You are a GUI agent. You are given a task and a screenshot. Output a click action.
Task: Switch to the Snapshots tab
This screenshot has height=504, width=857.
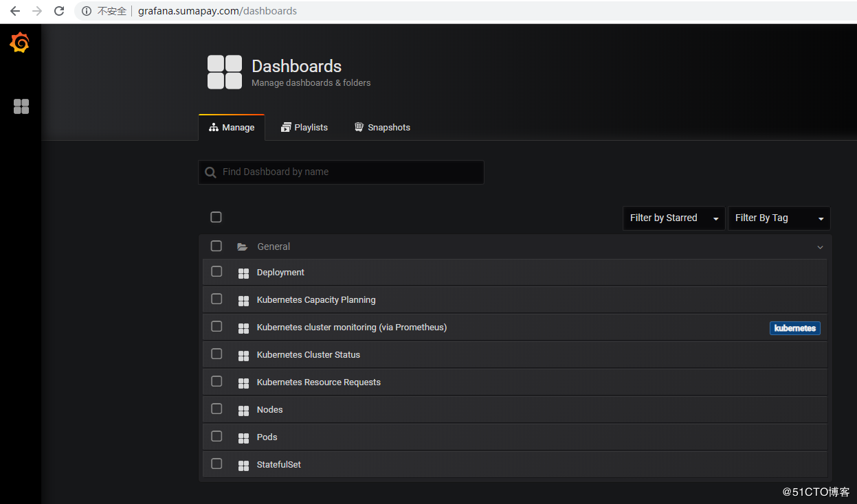pos(382,128)
